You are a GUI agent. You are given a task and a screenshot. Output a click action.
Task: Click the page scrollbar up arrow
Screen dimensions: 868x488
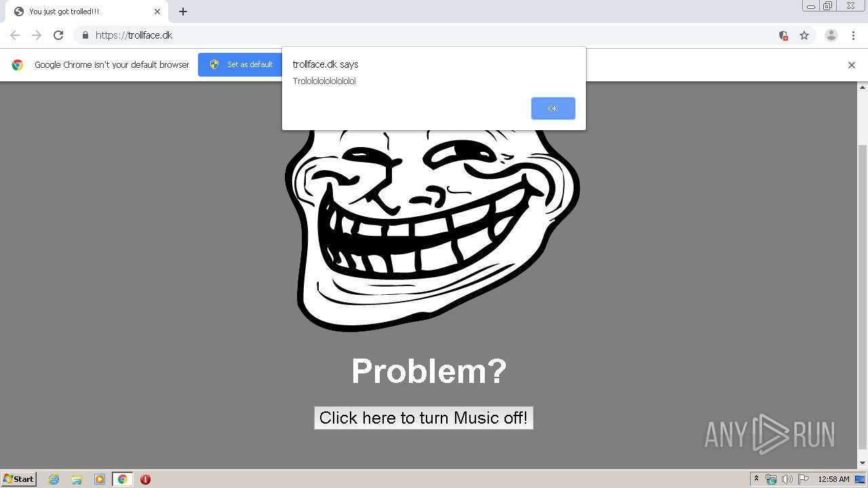(863, 87)
